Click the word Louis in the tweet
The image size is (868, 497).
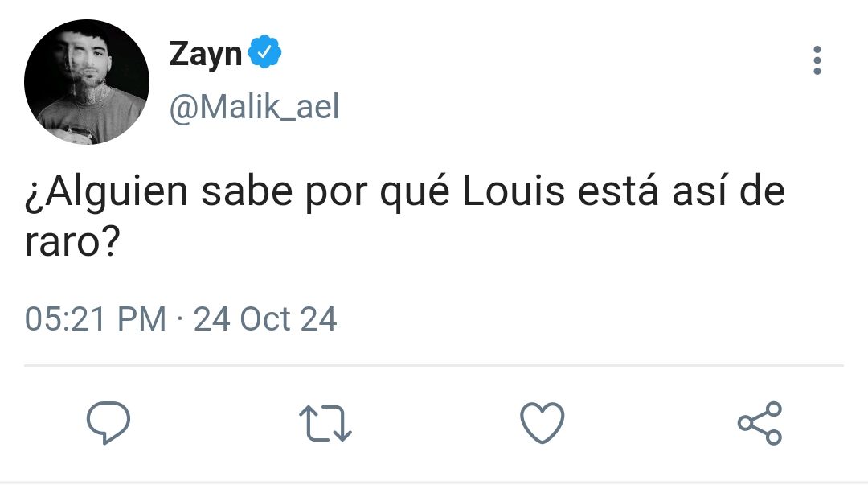[x=514, y=191]
